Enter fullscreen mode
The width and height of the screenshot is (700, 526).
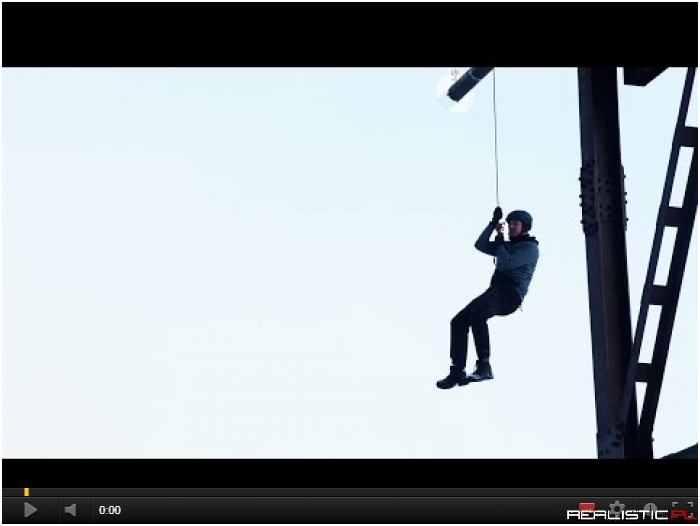(x=682, y=507)
